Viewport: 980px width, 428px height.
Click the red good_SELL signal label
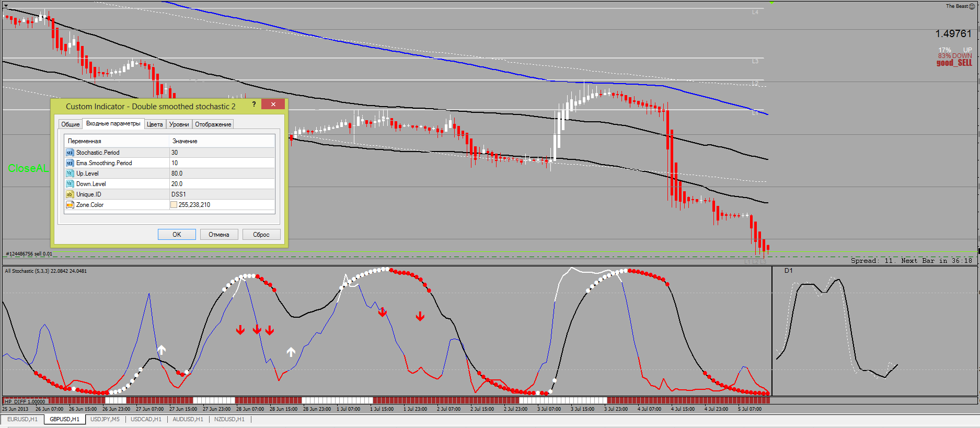click(954, 63)
